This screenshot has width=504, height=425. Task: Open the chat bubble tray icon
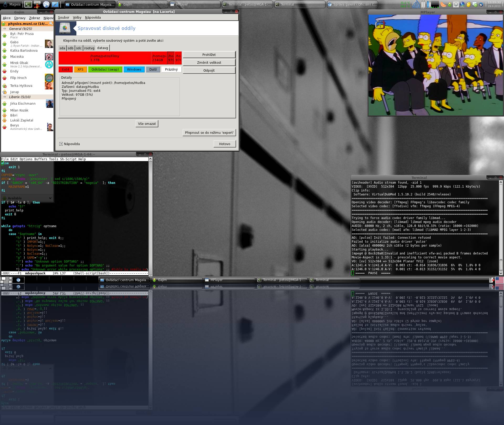coord(475,4)
